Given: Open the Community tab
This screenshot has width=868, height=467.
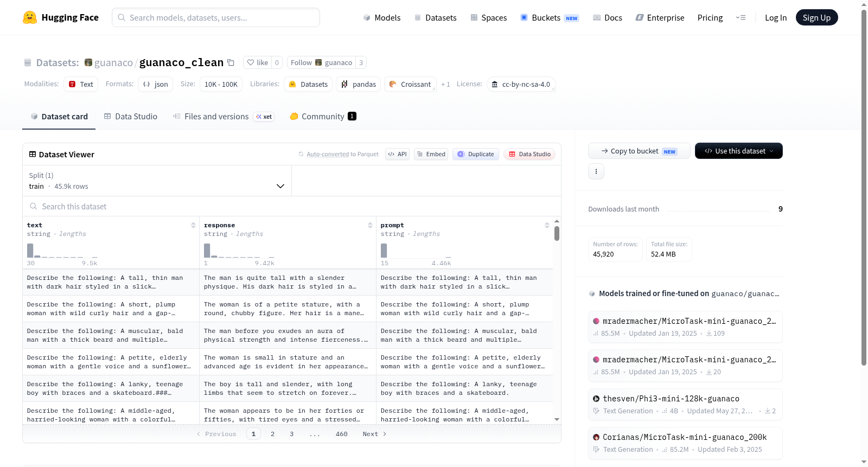Looking at the screenshot, I should click(323, 116).
